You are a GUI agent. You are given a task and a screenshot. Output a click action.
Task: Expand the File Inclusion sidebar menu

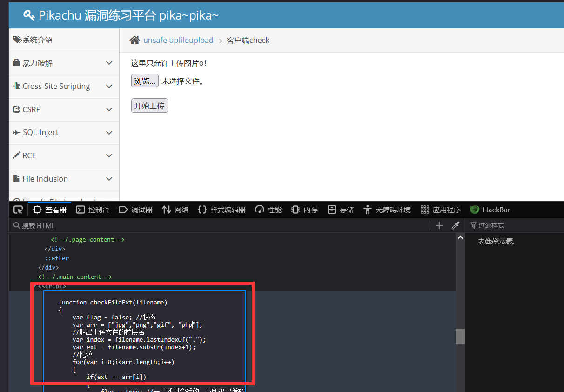click(x=64, y=179)
